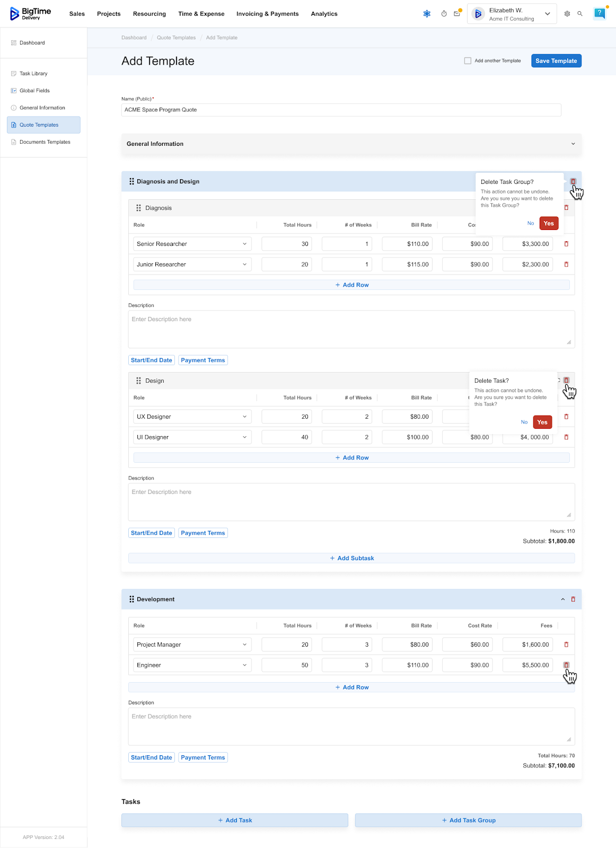This screenshot has height=848, width=616.
Task: Click drag handle for Design task
Action: click(x=139, y=381)
